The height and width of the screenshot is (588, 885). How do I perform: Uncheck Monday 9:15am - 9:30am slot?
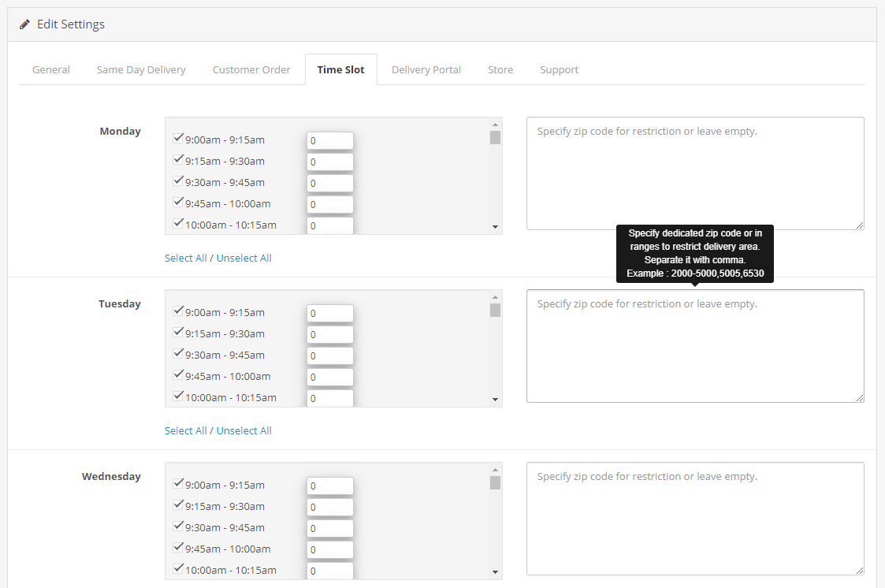tap(178, 159)
